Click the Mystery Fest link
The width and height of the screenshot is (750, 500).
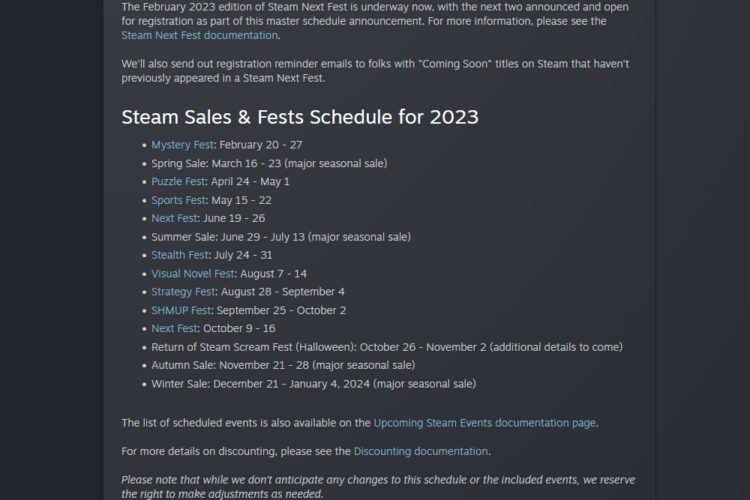pos(181,145)
